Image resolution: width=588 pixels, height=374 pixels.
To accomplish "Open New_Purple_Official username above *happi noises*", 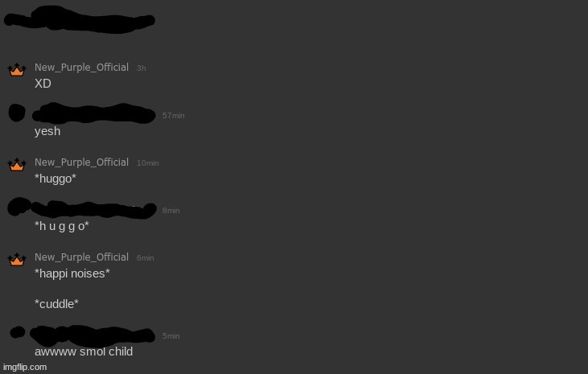I will tap(81, 257).
